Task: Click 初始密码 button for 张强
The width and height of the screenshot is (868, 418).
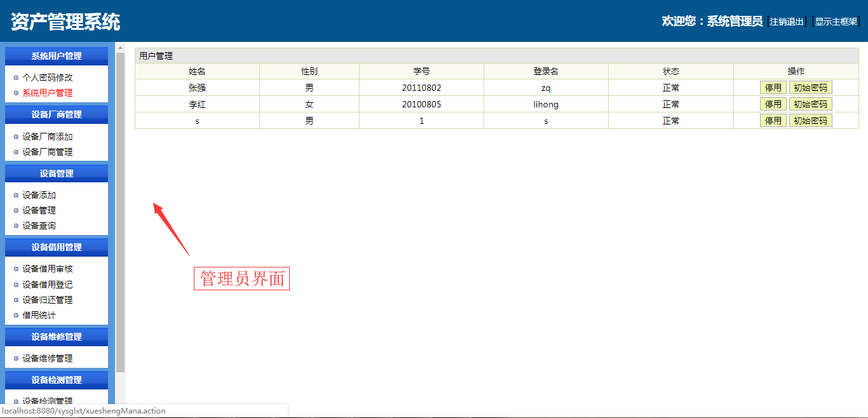Action: [811, 88]
